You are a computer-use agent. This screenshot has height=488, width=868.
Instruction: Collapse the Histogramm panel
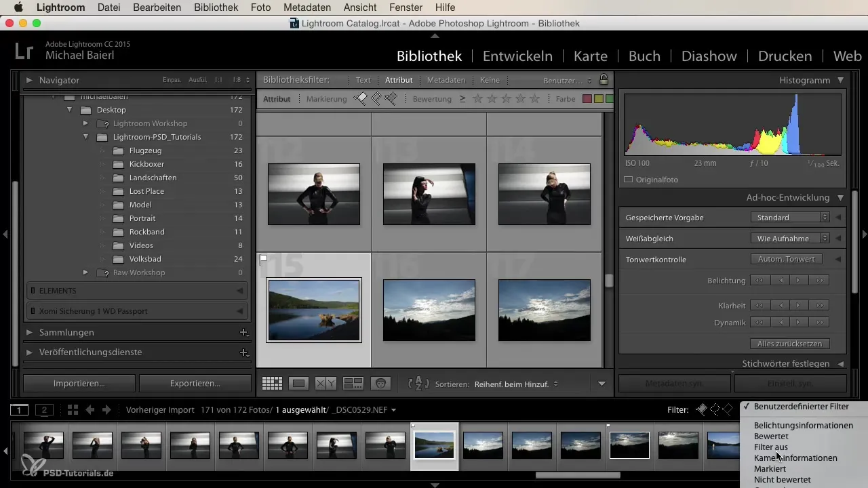(x=841, y=80)
